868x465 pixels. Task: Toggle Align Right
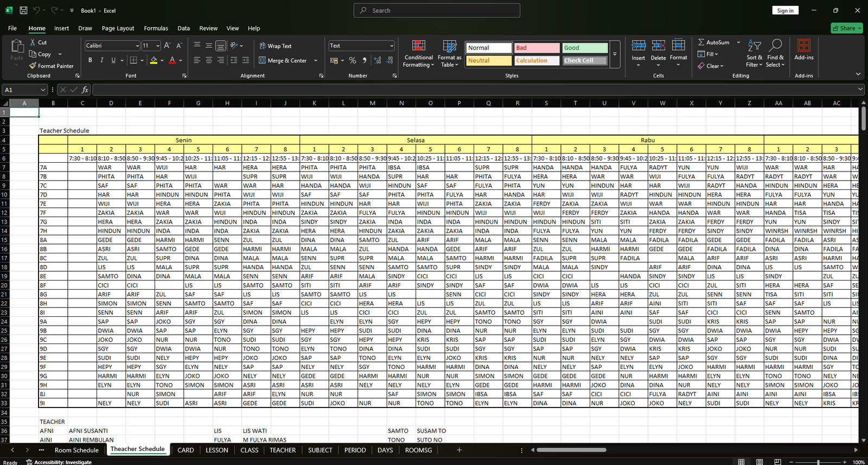coord(221,60)
